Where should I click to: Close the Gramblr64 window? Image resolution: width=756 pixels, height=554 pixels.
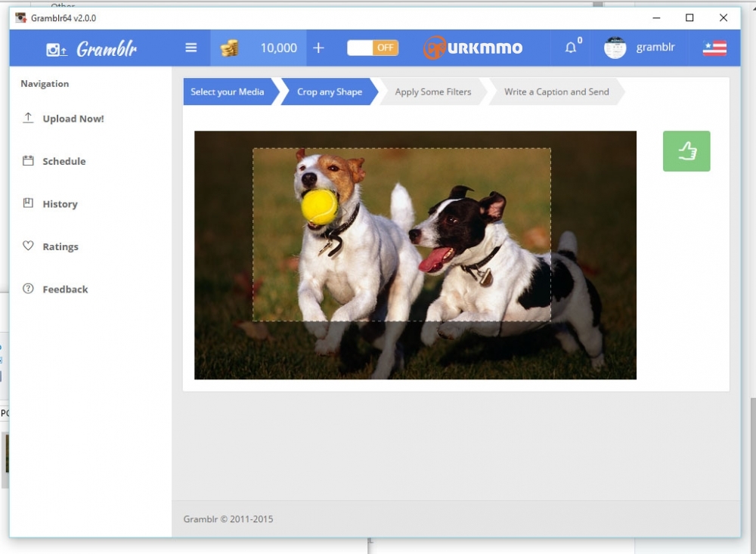(723, 18)
